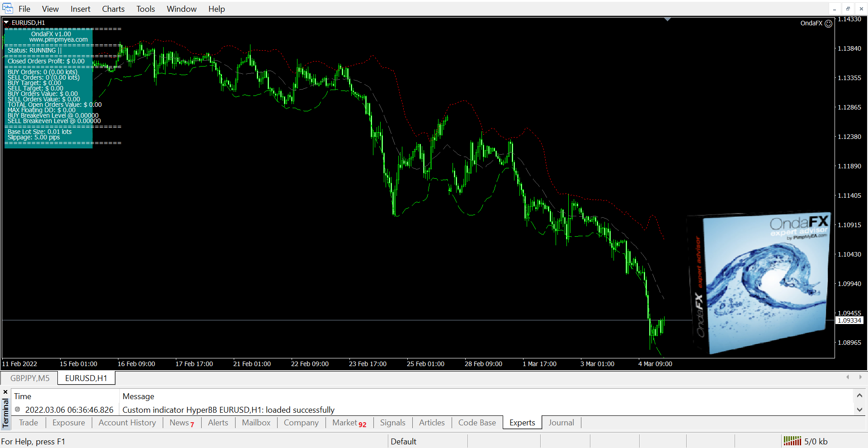Click the grey log entry bullet icon

coord(18,410)
